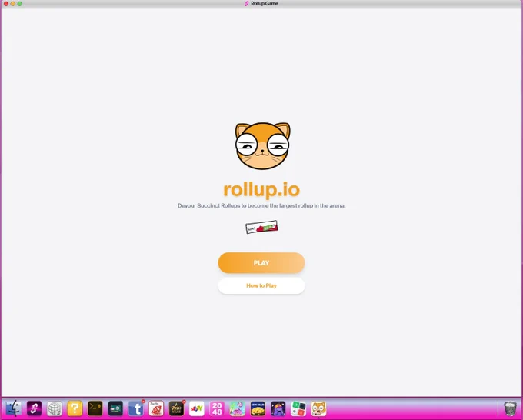Maximize the window with the green button
The height and width of the screenshot is (420, 523).
pyautogui.click(x=20, y=4)
